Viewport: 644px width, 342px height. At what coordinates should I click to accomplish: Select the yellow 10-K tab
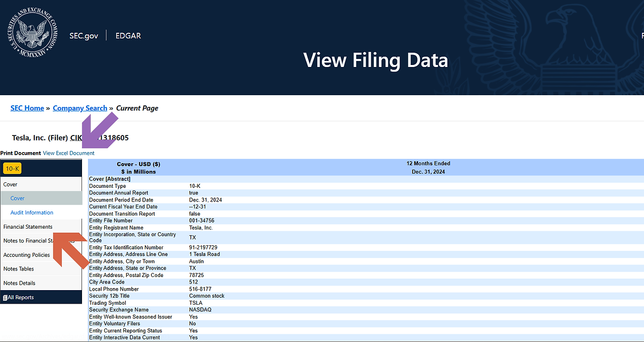12,169
